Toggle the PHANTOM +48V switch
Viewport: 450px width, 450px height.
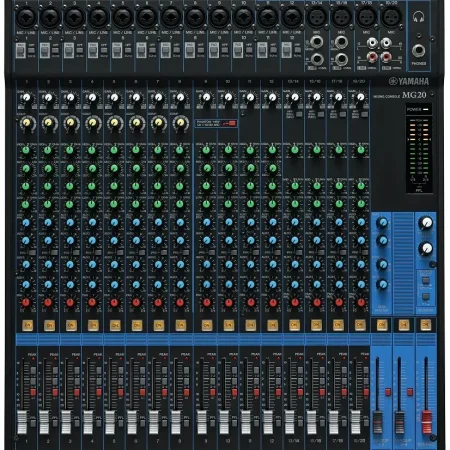(232, 123)
